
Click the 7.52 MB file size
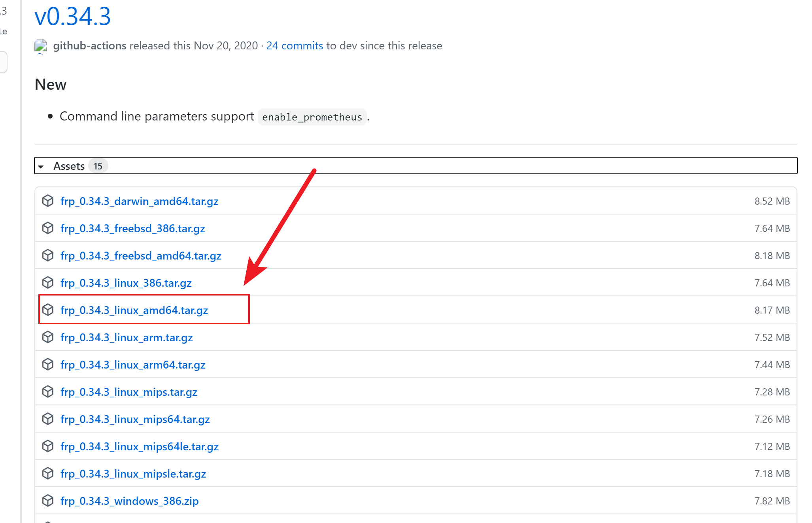772,337
